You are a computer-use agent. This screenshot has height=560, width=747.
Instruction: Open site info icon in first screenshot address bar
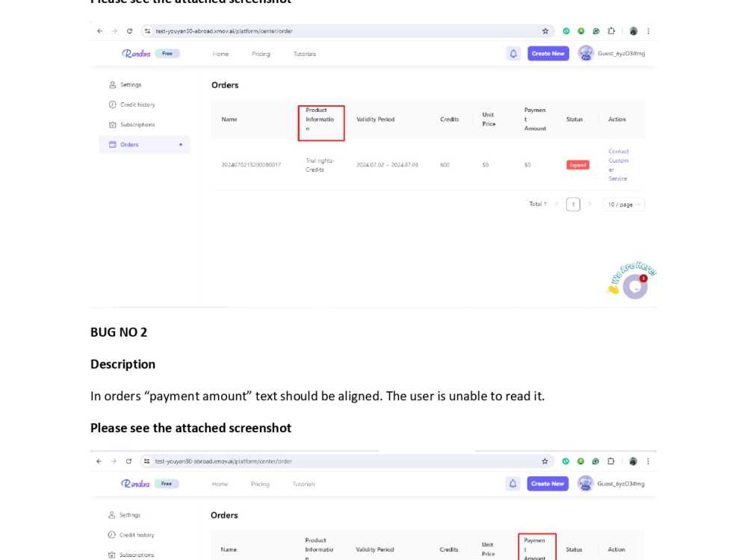[x=148, y=31]
